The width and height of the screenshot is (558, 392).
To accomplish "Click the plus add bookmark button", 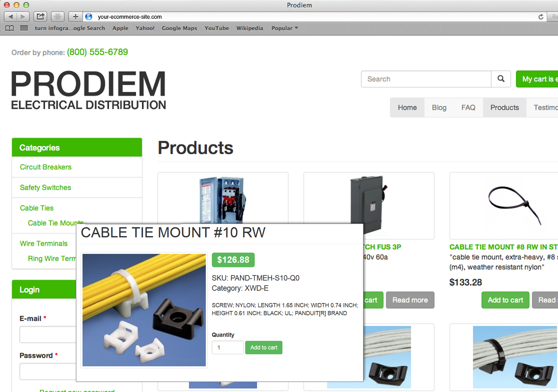I will pyautogui.click(x=75, y=17).
